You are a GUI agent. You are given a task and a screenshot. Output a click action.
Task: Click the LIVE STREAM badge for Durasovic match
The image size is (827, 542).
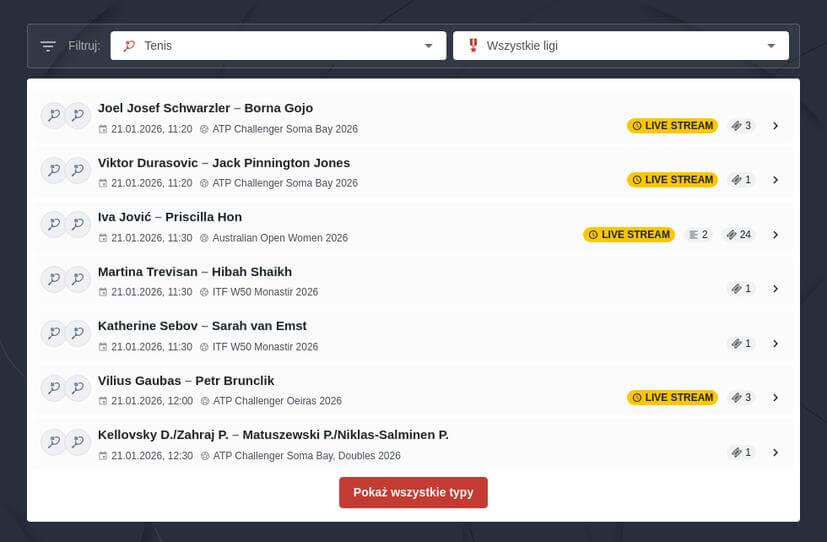coord(672,180)
